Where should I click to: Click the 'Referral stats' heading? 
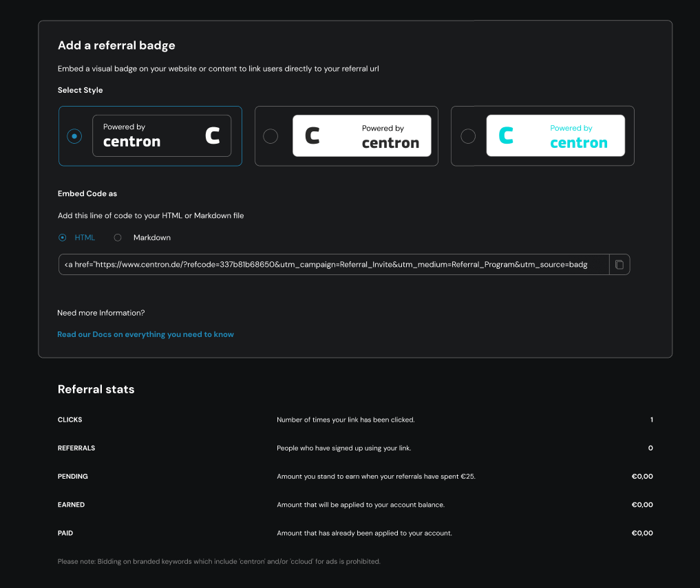click(96, 389)
